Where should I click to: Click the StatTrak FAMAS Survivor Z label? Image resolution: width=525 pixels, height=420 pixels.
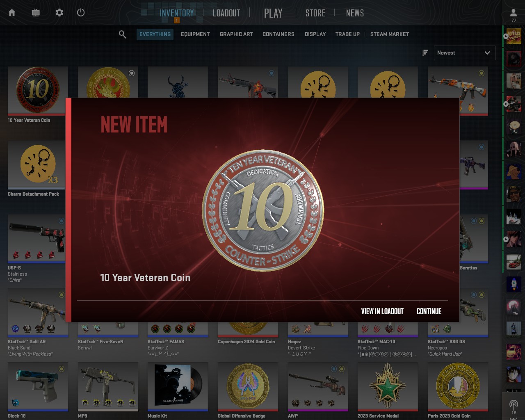click(166, 347)
